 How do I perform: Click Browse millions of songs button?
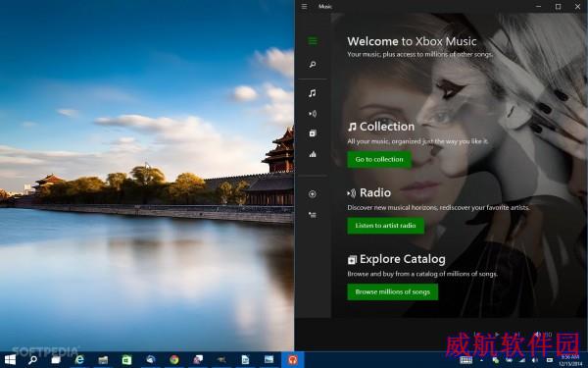pyautogui.click(x=393, y=291)
